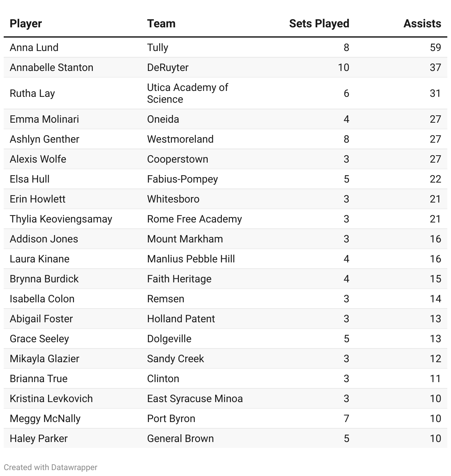This screenshot has width=451, height=476.
Task: Click Elsa Hull's name
Action: click(x=30, y=179)
